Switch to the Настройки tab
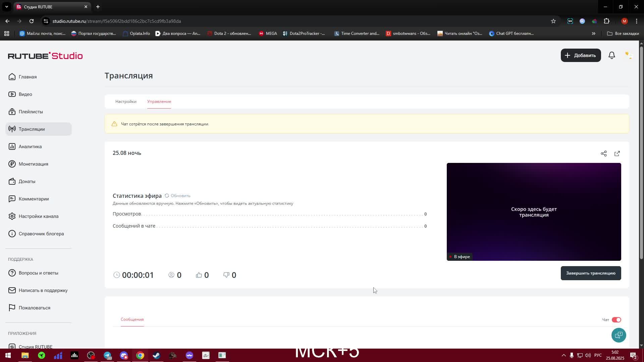 click(125, 101)
